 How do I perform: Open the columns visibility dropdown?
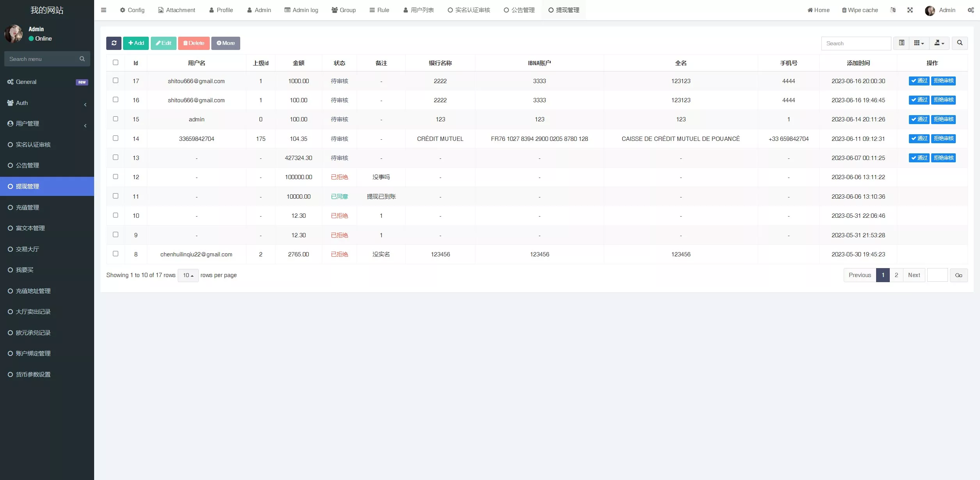point(919,43)
